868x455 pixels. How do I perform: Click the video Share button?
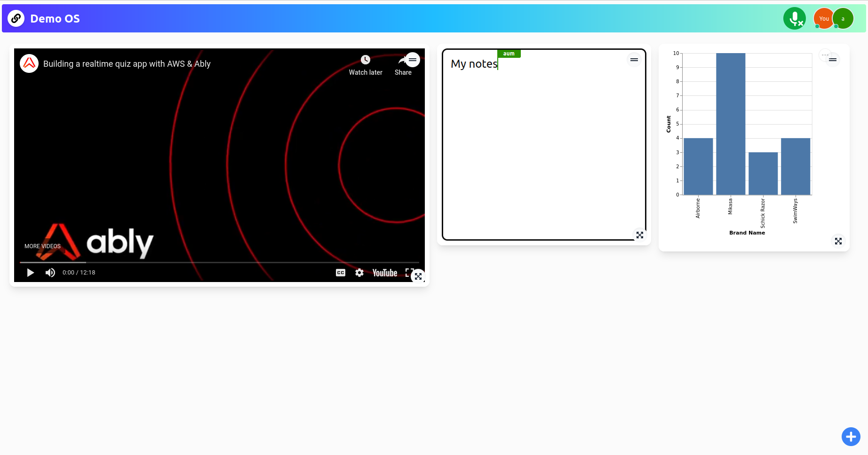coord(403,65)
